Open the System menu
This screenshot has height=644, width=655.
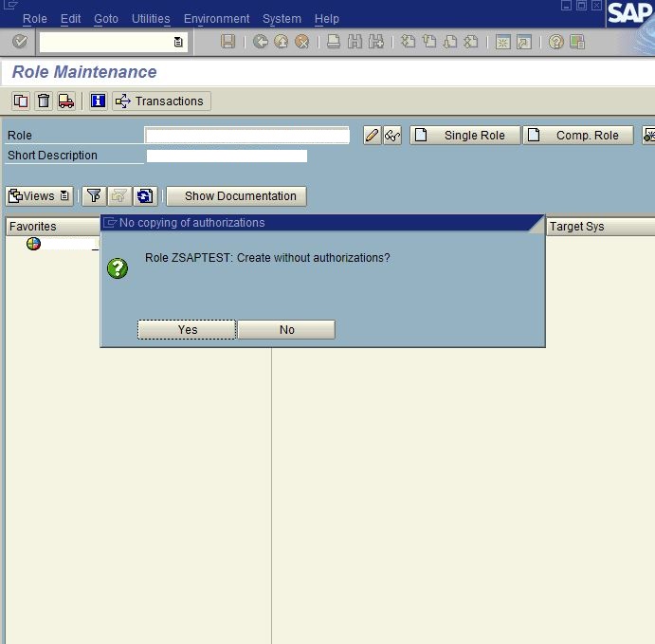pyautogui.click(x=282, y=19)
